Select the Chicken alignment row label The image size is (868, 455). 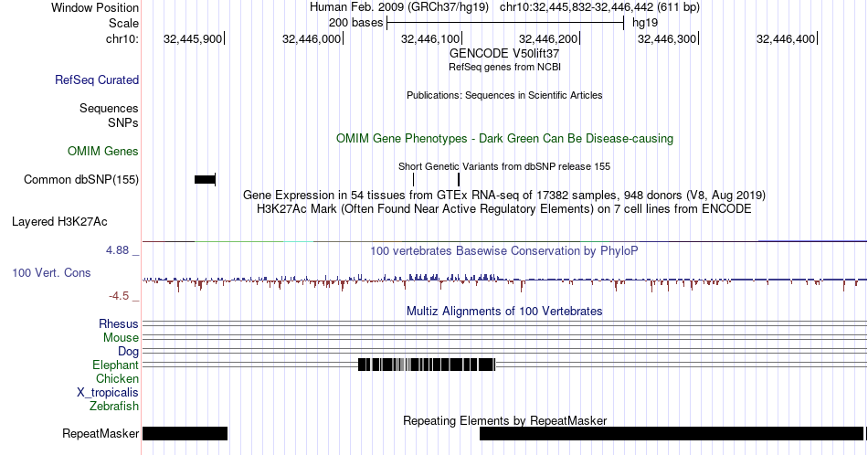click(x=117, y=378)
